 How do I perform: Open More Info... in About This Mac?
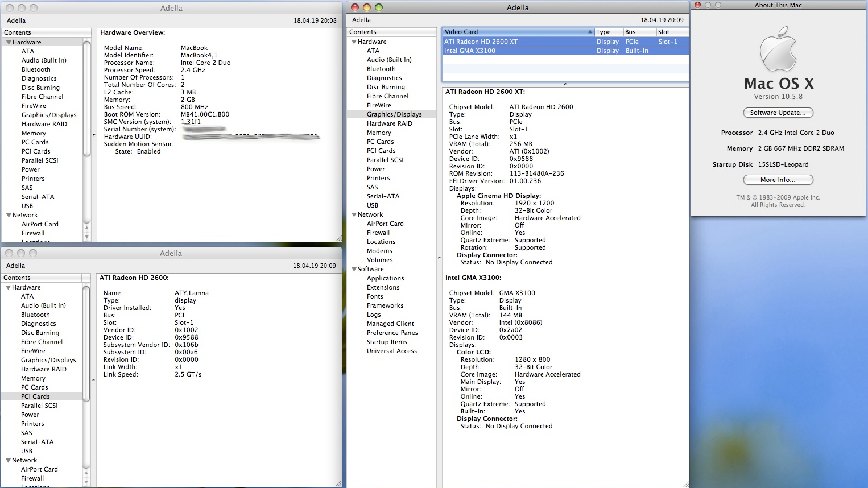click(778, 180)
